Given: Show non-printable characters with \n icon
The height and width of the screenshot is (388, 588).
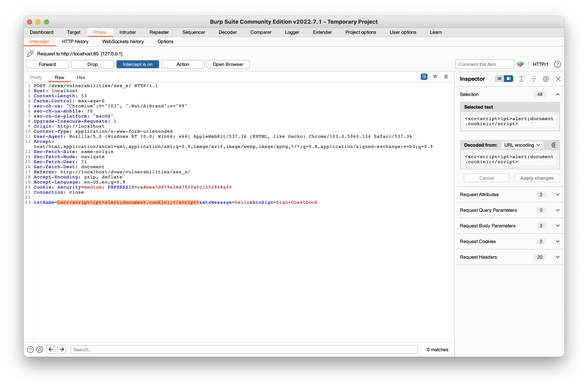Looking at the screenshot, I should point(435,77).
